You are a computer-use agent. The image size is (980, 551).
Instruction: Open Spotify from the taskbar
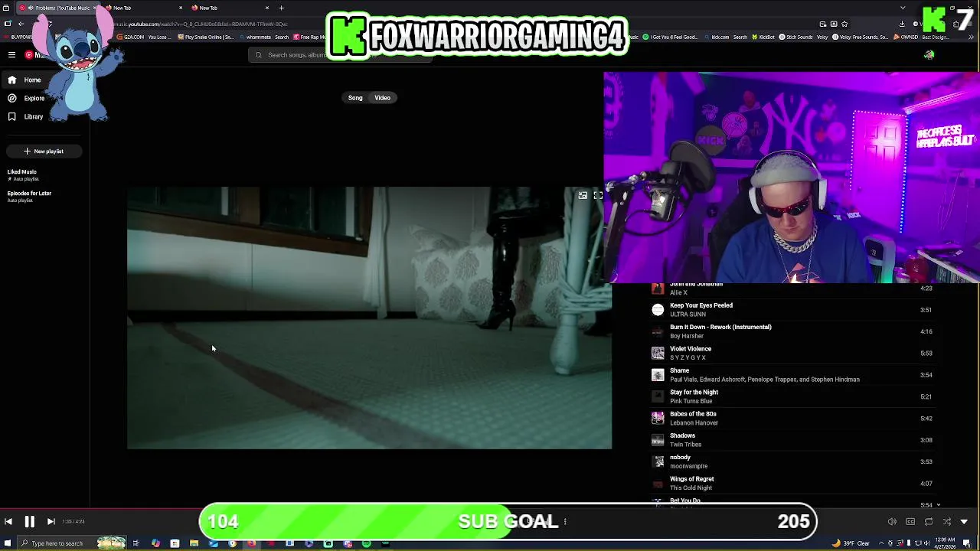tap(367, 543)
